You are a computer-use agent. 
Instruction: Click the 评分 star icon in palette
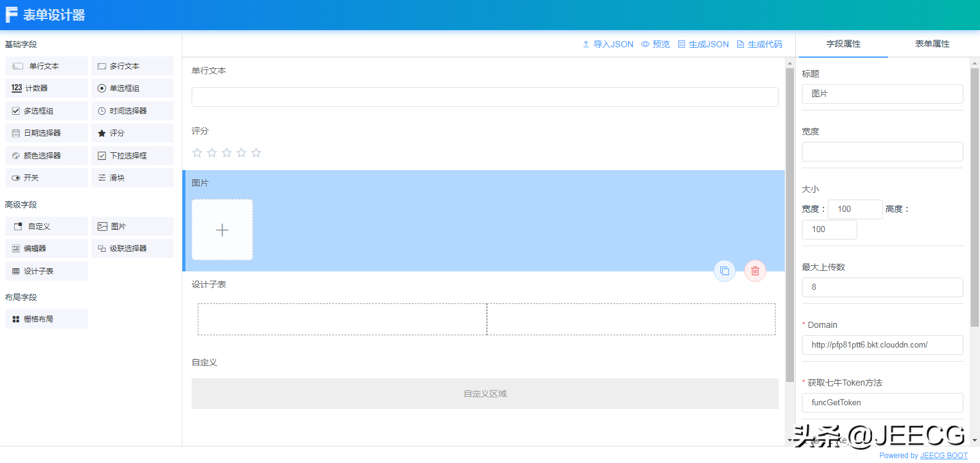click(x=102, y=133)
